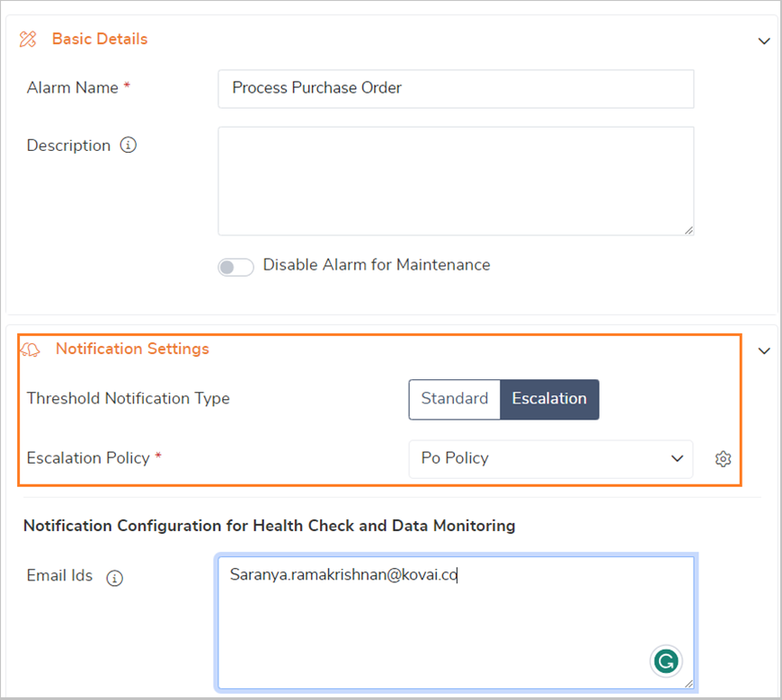The width and height of the screenshot is (782, 700).
Task: Select Standard threshold notification type
Action: point(454,399)
